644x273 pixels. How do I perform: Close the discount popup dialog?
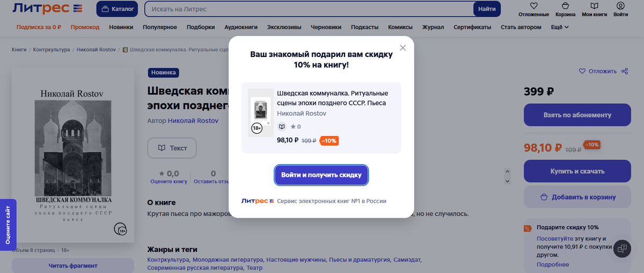pos(403,48)
